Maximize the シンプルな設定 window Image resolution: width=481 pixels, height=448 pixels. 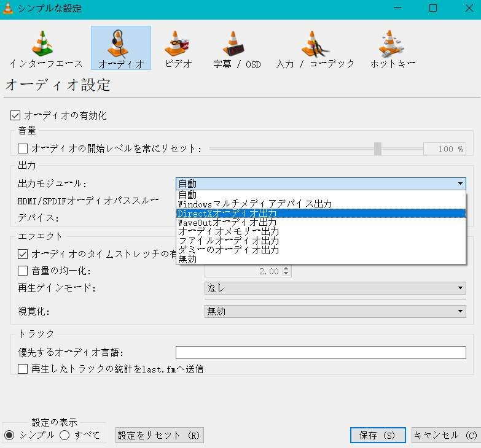pos(433,8)
